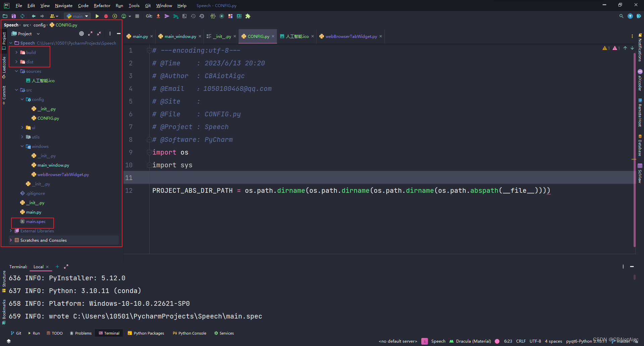Screen dimensions: 644x346
Task: Toggle the Bookmarks tool window stripe button
Action: coord(4,312)
